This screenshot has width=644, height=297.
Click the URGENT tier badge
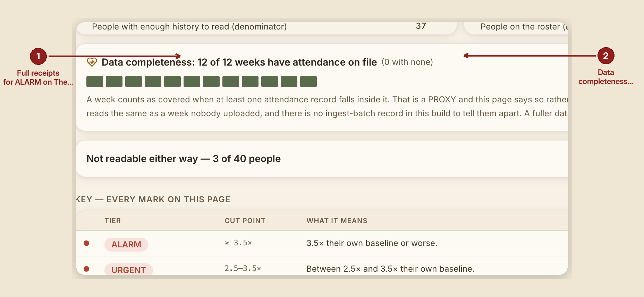tap(129, 269)
